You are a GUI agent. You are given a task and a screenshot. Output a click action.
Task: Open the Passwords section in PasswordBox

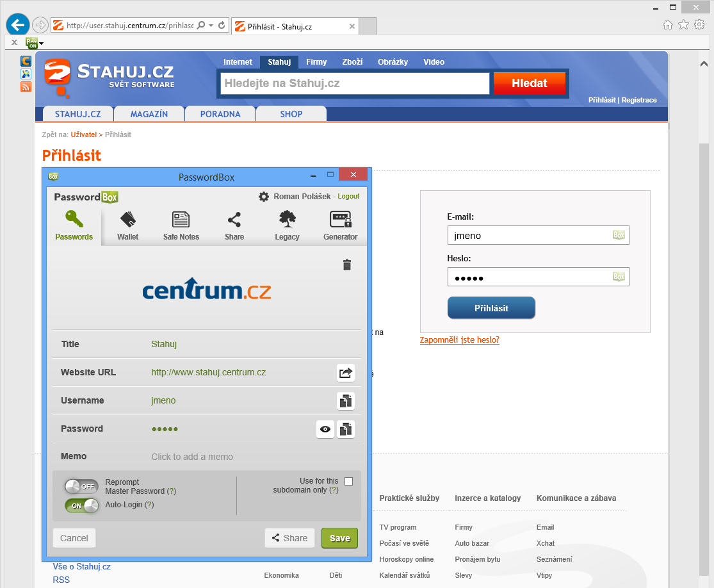(74, 225)
